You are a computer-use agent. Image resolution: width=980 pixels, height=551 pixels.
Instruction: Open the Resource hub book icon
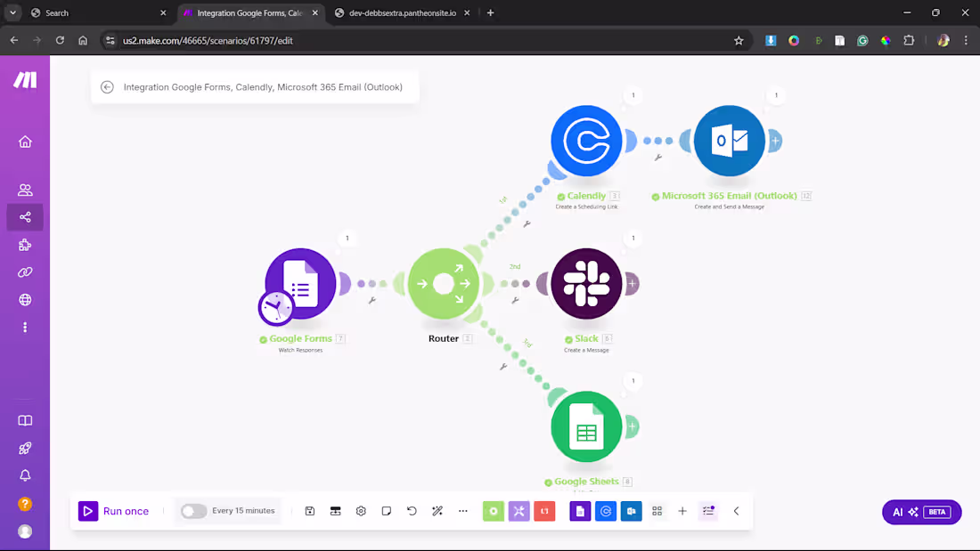(x=25, y=420)
